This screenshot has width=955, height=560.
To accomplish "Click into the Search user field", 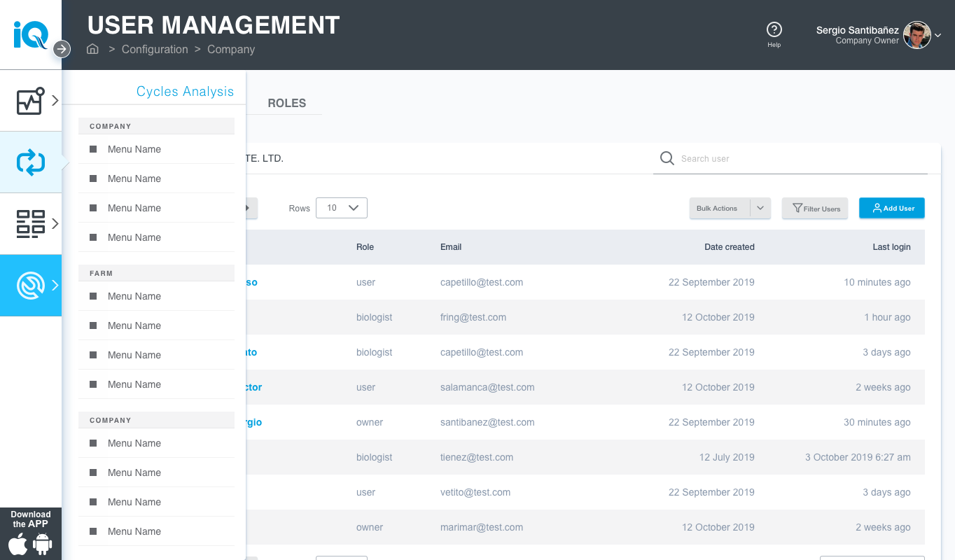I will click(x=798, y=159).
